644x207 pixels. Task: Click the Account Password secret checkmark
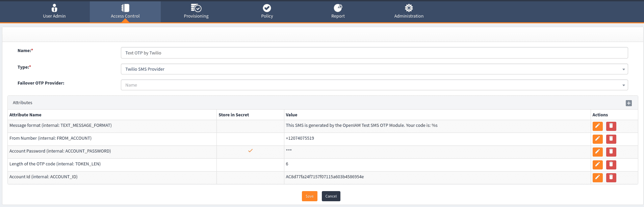coord(250,151)
